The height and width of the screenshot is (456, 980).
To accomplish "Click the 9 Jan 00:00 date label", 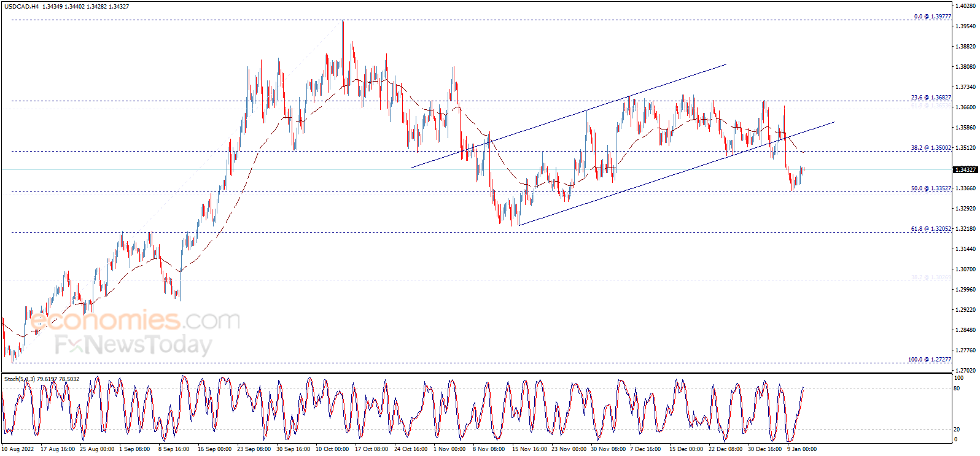I will coord(802,449).
